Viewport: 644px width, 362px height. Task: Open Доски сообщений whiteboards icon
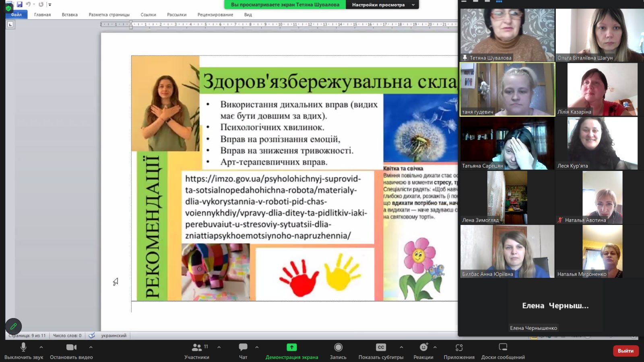[503, 348]
